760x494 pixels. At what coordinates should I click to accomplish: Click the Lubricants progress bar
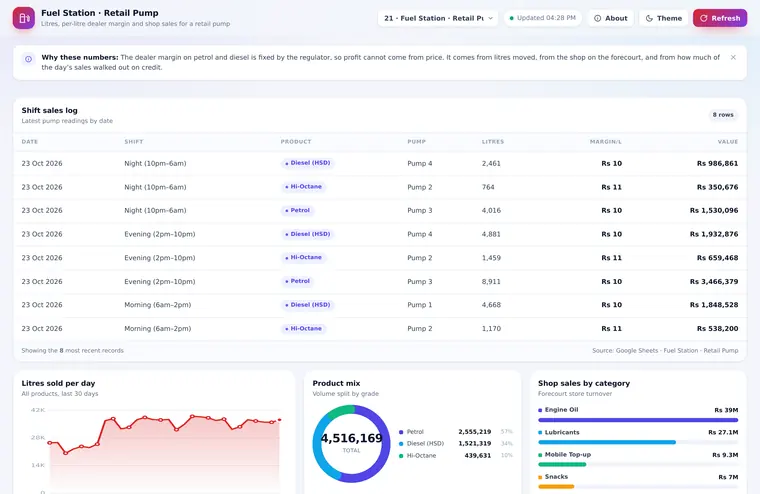point(638,442)
